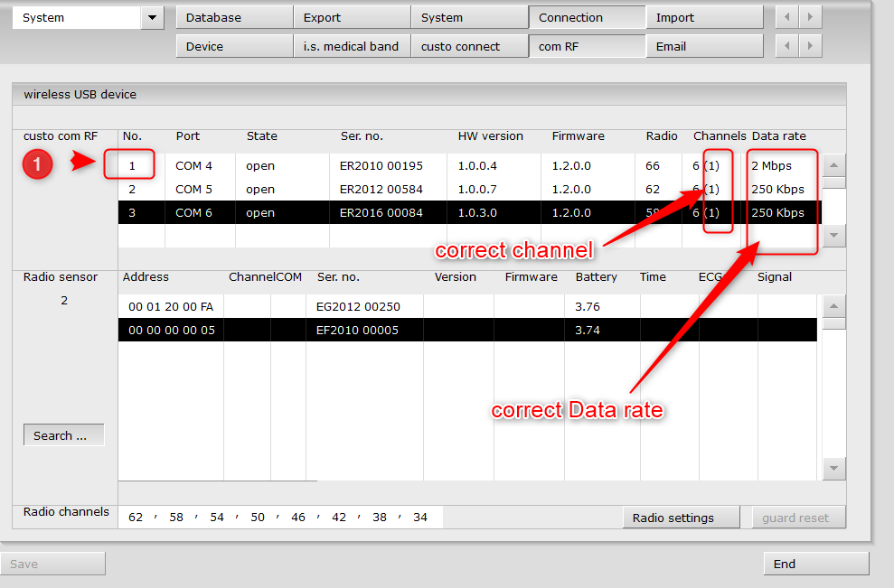Open the Database tab

tap(235, 17)
